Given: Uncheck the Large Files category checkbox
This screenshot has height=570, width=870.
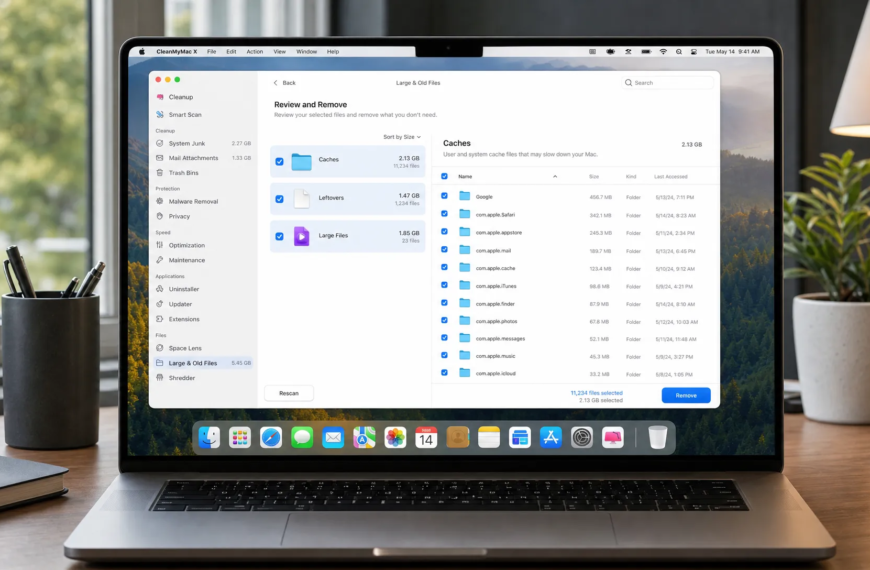Looking at the screenshot, I should [280, 236].
